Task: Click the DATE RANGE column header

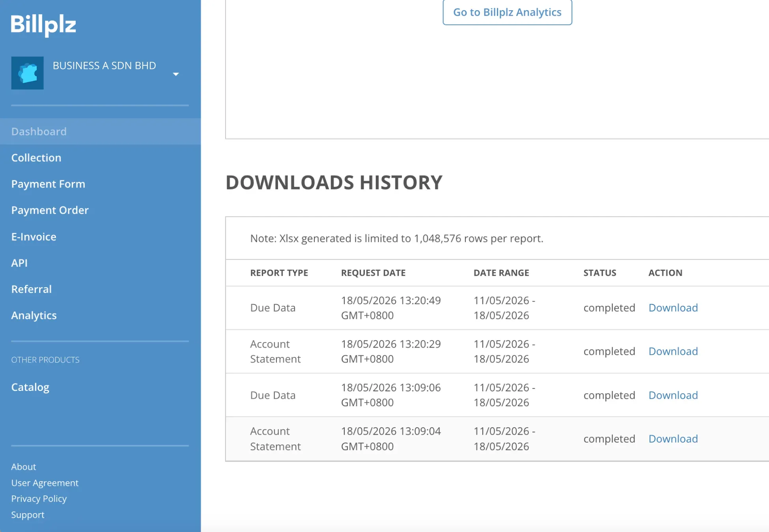Action: 501,273
